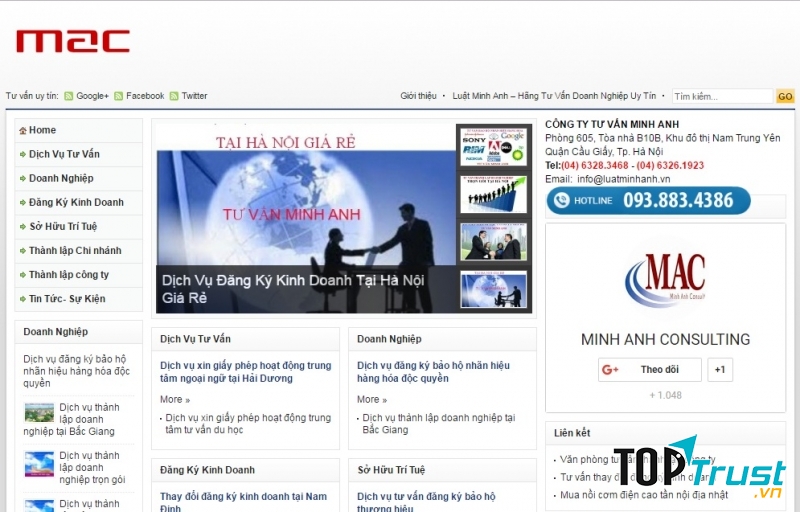The width and height of the screenshot is (800, 512).
Task: Select Thành lập công ty sidebar item
Action: [x=79, y=274]
